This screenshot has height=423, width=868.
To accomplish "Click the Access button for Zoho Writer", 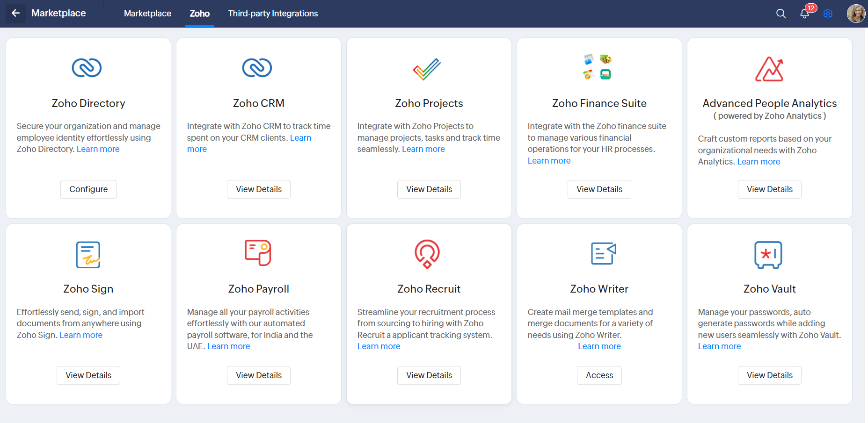I will (x=599, y=375).
